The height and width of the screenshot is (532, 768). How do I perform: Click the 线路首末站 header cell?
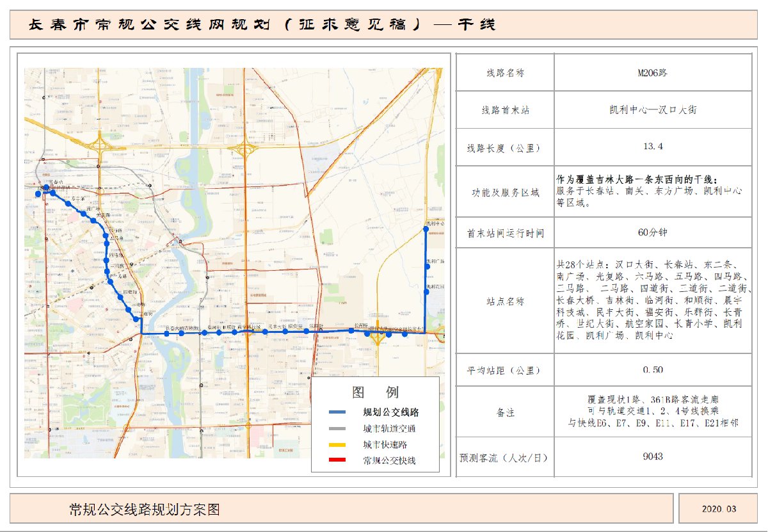click(x=505, y=110)
